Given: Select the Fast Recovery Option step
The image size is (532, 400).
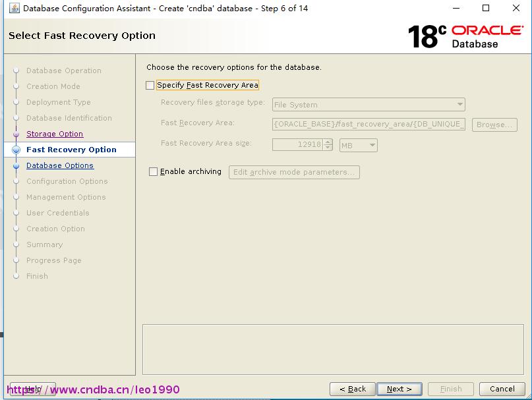Looking at the screenshot, I should point(71,150).
